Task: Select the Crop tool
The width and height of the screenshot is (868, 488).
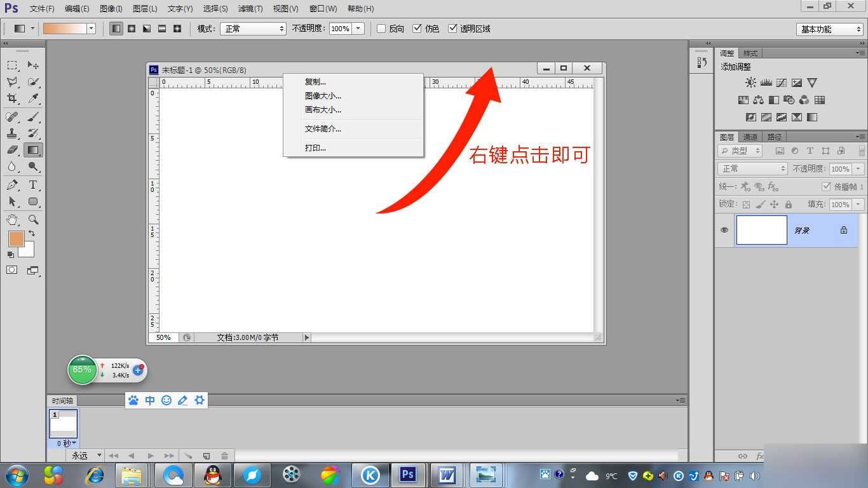Action: (12, 98)
